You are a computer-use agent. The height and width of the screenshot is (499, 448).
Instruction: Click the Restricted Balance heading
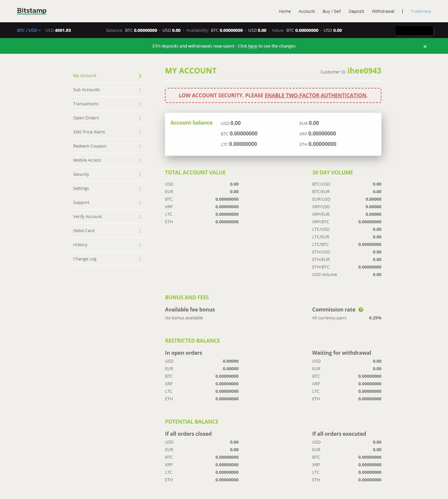coord(192,341)
